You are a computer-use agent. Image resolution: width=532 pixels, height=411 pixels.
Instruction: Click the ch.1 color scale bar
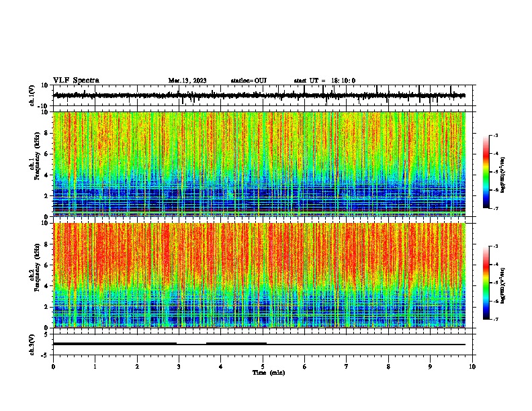click(486, 172)
